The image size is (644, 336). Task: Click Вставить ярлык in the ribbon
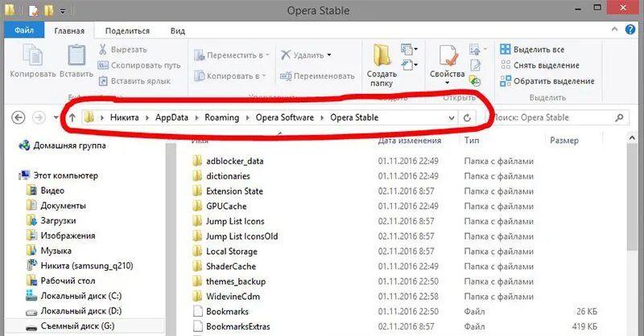tap(134, 81)
